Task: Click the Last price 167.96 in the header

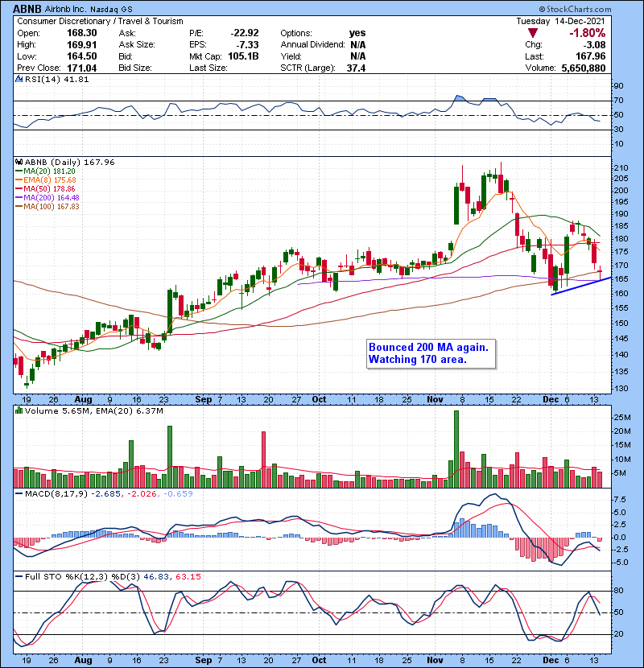Action: tap(590, 56)
